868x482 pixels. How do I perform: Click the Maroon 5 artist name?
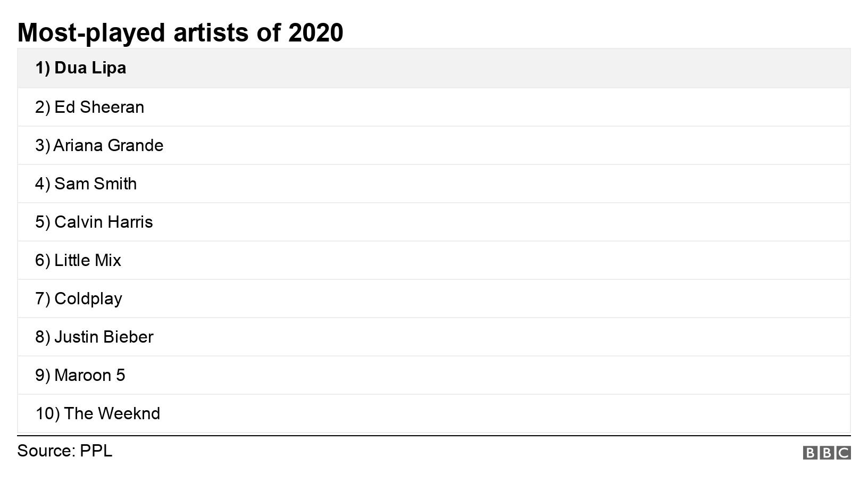[90, 375]
